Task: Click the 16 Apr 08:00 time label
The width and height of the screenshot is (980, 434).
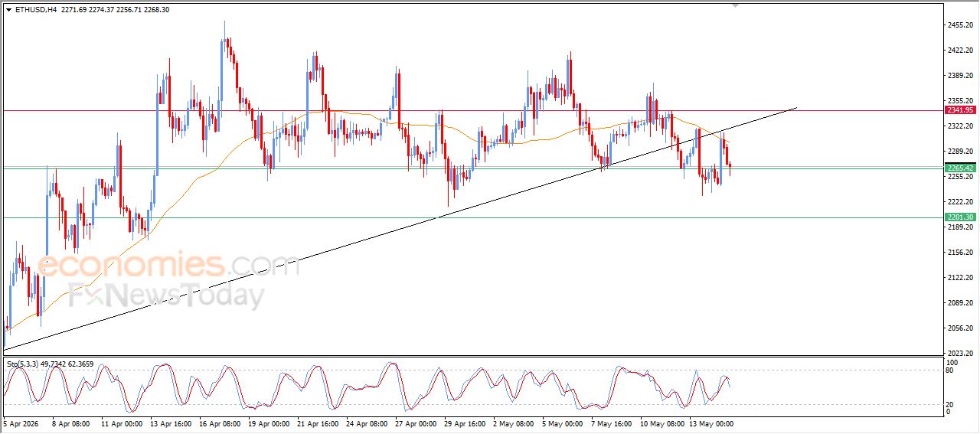Action: pyautogui.click(x=220, y=423)
